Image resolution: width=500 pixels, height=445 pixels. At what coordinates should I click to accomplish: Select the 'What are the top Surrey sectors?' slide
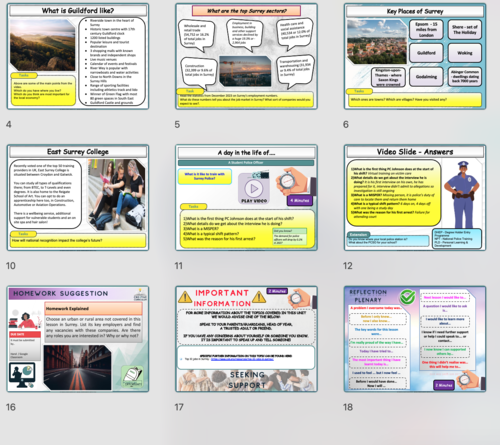pyautogui.click(x=246, y=56)
